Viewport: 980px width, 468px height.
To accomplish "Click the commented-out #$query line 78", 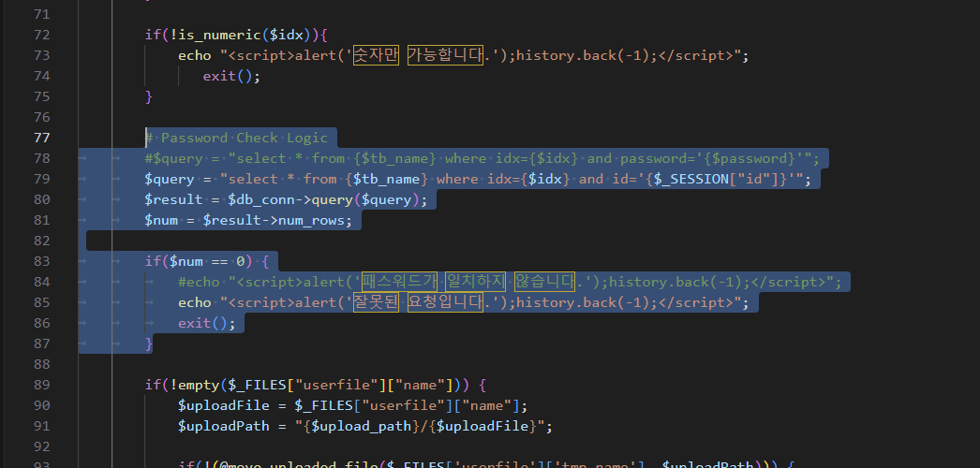I will point(482,158).
